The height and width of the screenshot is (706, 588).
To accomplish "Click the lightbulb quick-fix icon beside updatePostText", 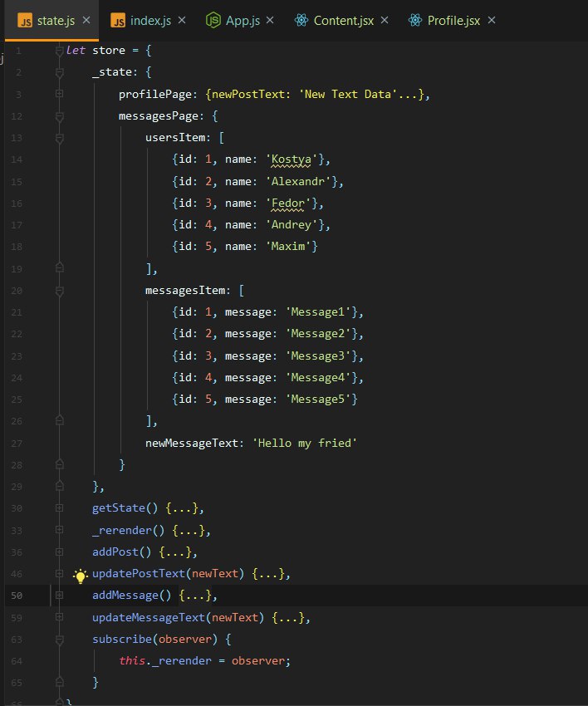I will coord(80,576).
